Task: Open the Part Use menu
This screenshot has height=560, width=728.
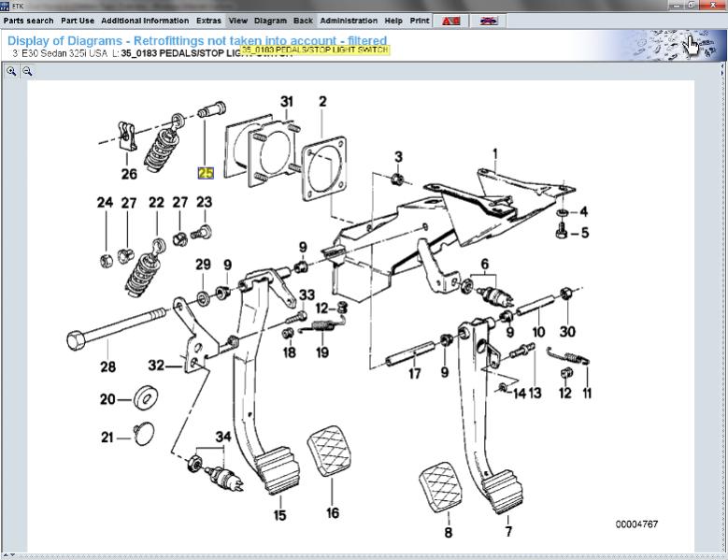Action: click(x=78, y=21)
